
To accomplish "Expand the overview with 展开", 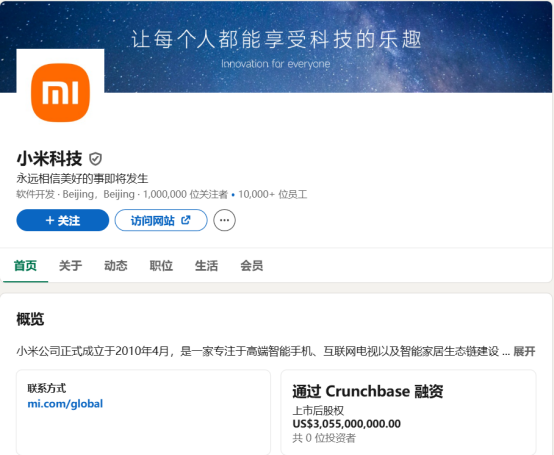I will tap(524, 351).
